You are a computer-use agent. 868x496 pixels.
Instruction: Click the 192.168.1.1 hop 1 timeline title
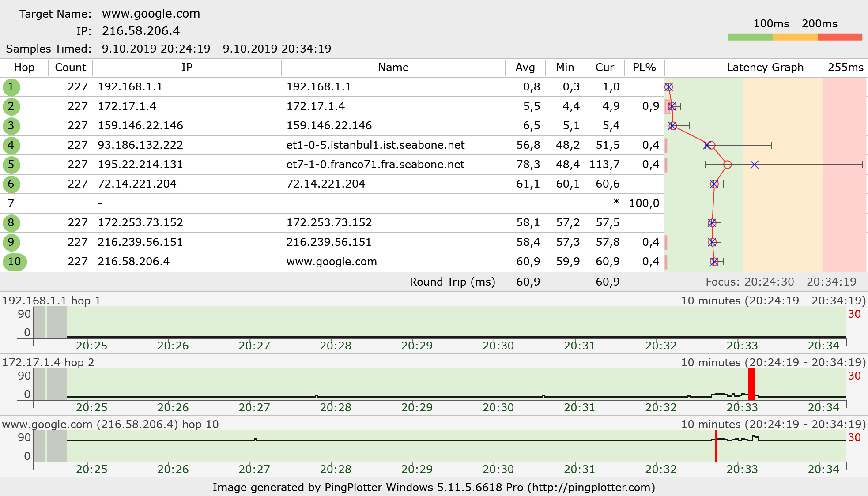pyautogui.click(x=52, y=301)
